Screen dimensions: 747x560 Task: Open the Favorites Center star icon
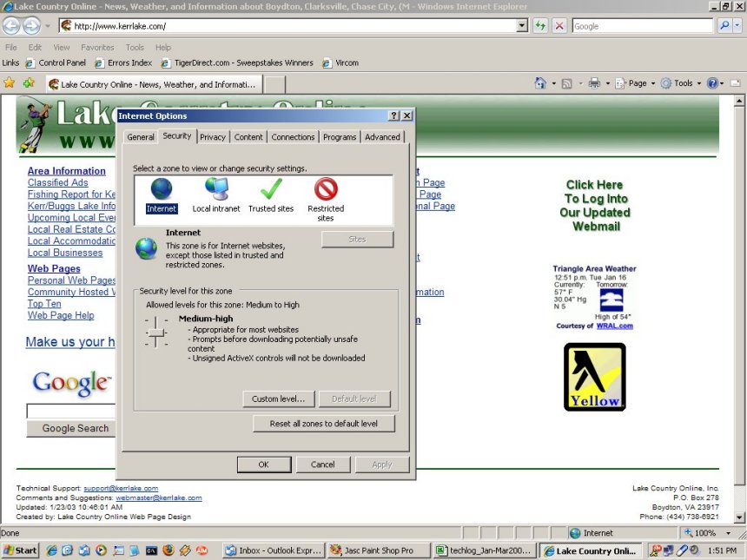[x=9, y=83]
